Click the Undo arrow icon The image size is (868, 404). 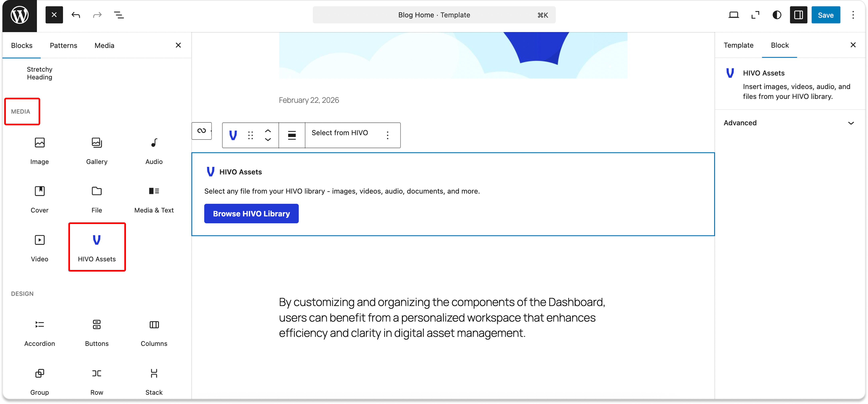tap(76, 15)
